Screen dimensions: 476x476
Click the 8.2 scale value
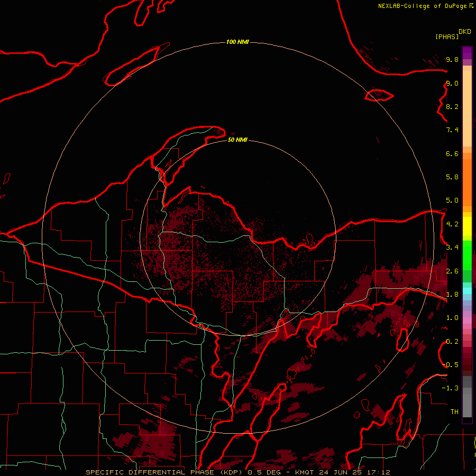click(452, 106)
